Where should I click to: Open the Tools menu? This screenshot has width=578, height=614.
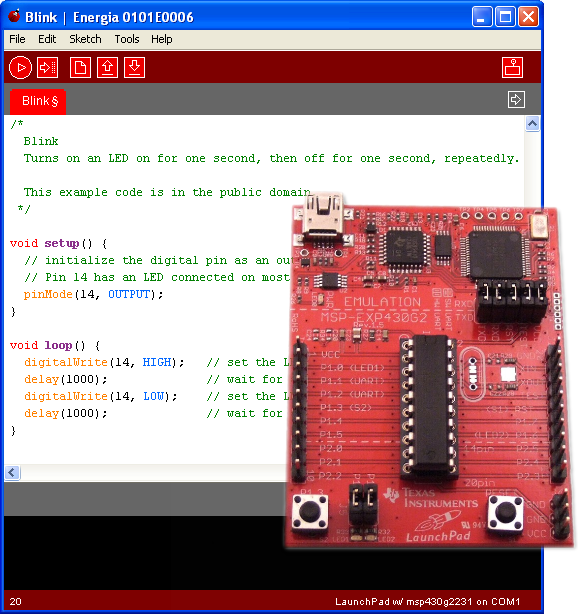click(127, 39)
